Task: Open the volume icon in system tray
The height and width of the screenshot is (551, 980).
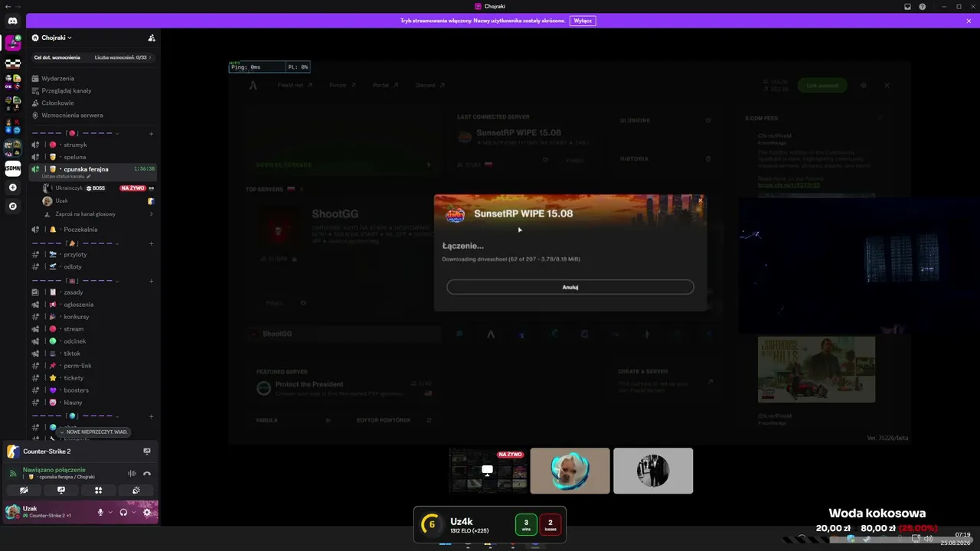Action: (929, 539)
